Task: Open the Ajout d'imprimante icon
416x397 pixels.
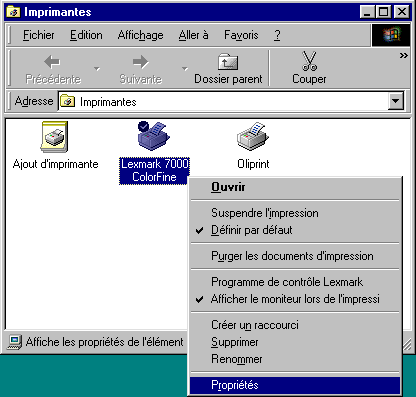Action: [54, 137]
